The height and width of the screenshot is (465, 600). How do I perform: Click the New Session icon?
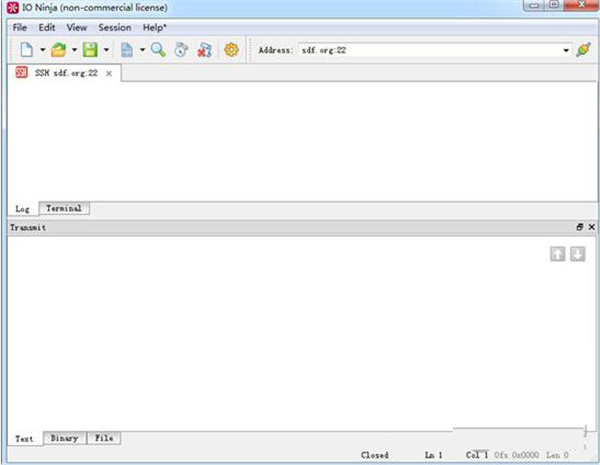(27, 49)
